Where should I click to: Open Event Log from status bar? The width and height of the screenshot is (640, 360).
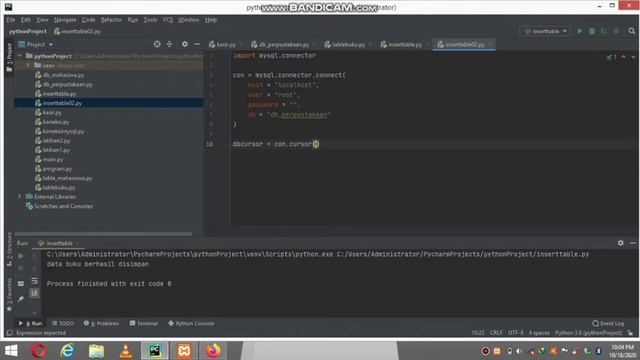608,323
